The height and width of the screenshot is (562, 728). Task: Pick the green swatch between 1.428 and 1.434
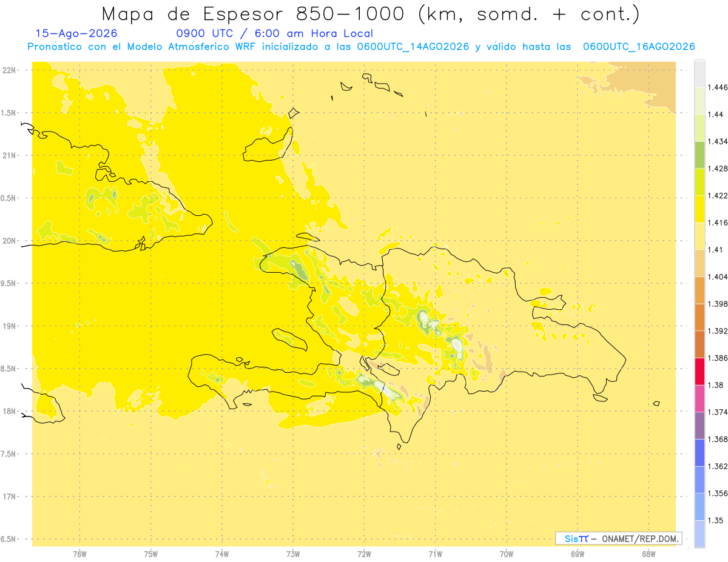click(x=699, y=155)
